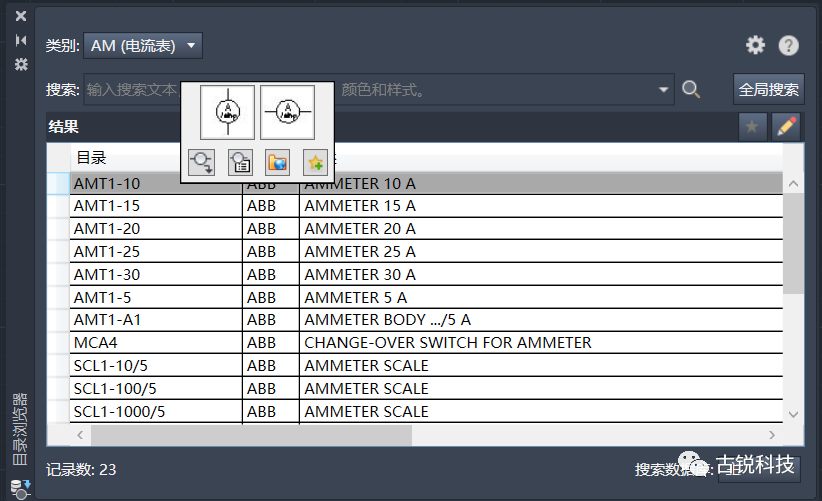Select catalog entry AMT1-20

107,229
